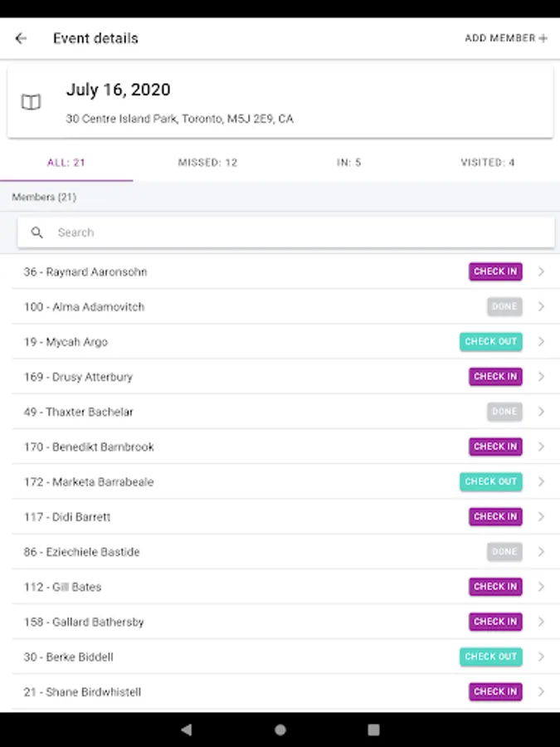Tap the Android home circle button
The width and height of the screenshot is (560, 747).
click(x=280, y=730)
